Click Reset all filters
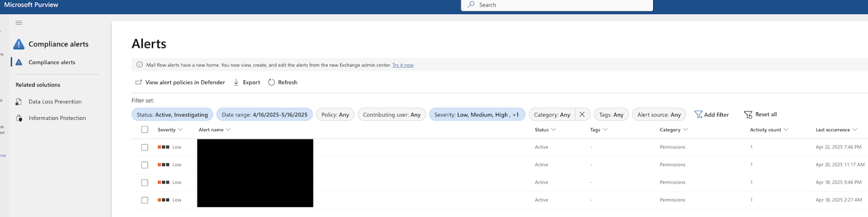The image size is (868, 217). 761,114
